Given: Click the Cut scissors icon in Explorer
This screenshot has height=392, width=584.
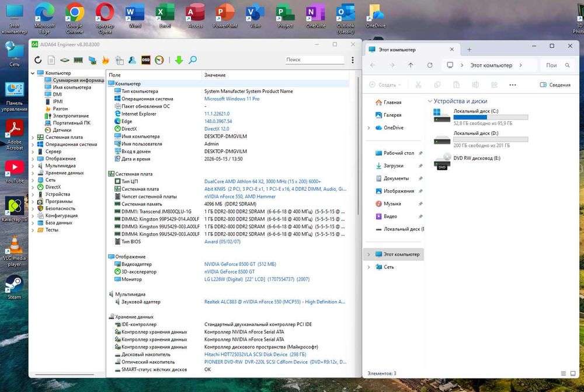Looking at the screenshot, I should (x=418, y=85).
